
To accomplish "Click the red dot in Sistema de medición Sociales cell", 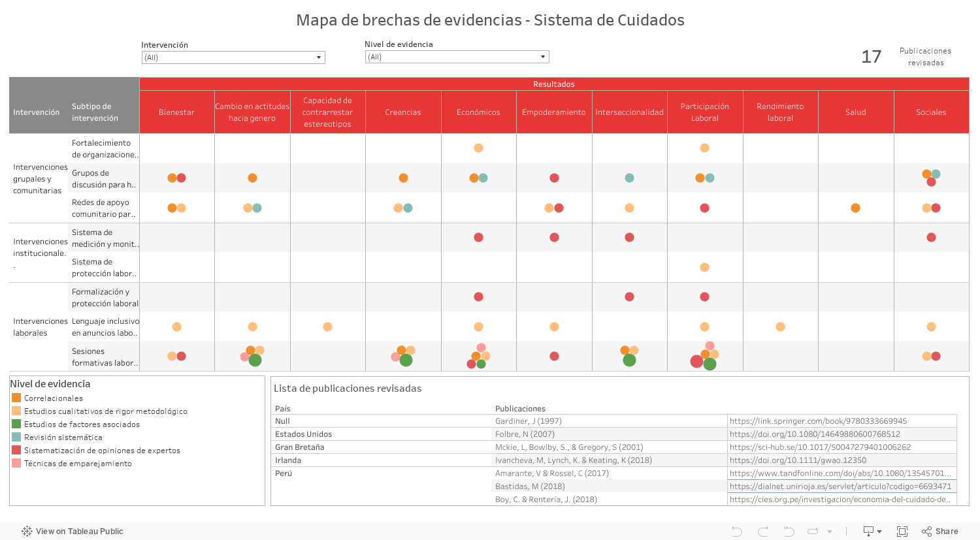I will pos(931,237).
